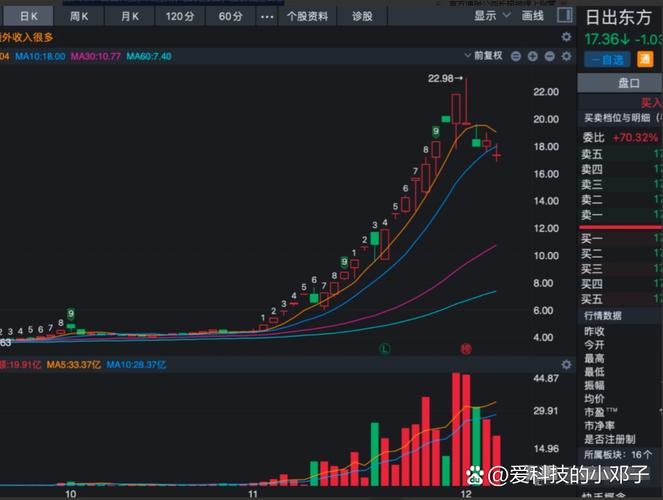Click the equal-sign circle icon beside 前复权
This screenshot has width=663, height=500.
[x=516, y=56]
